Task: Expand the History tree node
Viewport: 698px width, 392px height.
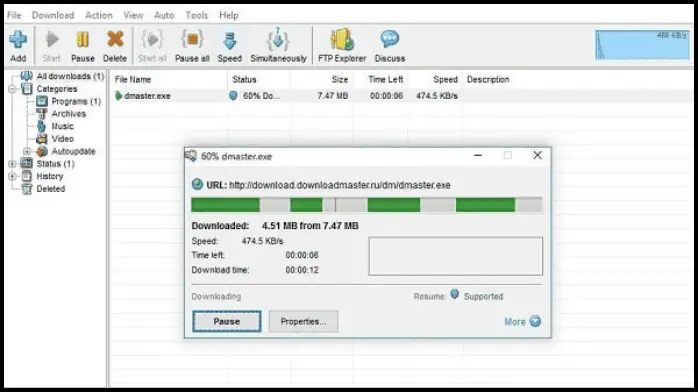Action: point(12,176)
